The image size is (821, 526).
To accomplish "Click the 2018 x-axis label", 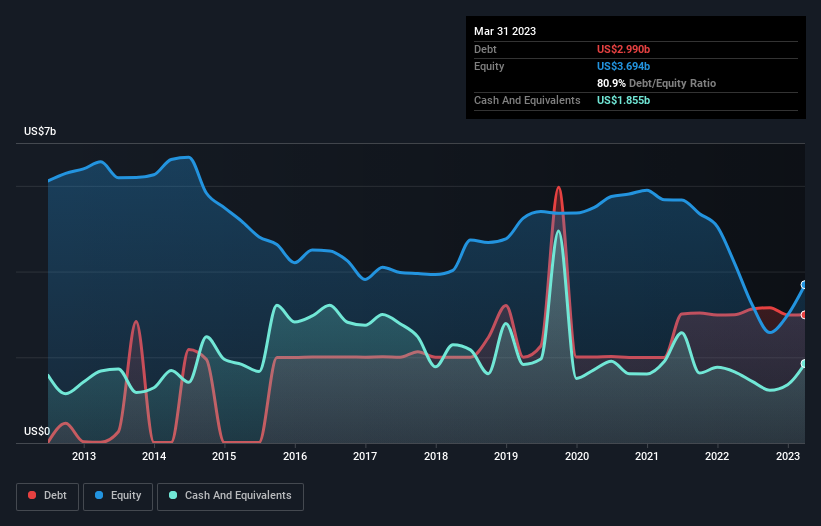I will (x=436, y=456).
